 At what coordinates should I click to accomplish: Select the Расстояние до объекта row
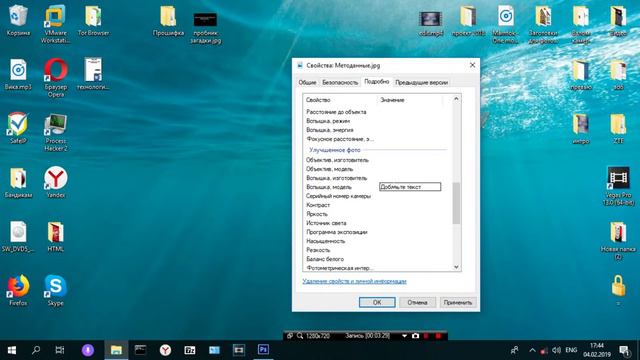tap(378, 112)
